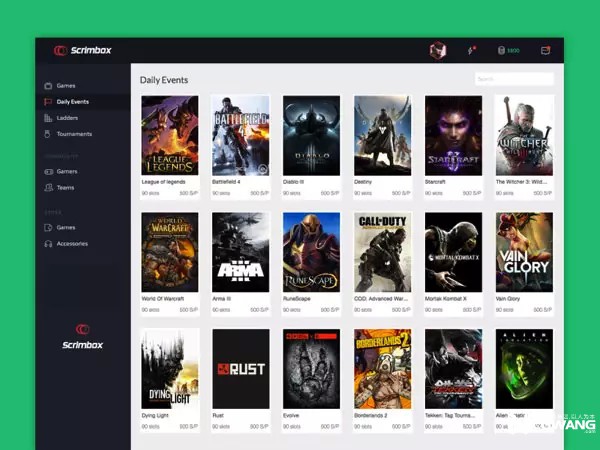Click the Accessories headphones icon
This screenshot has height=450, width=600.
[48, 244]
